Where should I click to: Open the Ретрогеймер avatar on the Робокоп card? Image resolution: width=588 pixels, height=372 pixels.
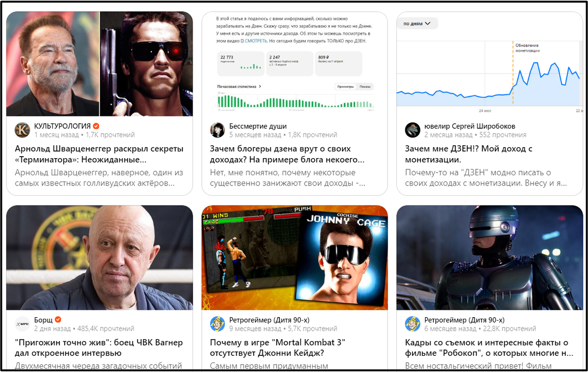click(413, 324)
